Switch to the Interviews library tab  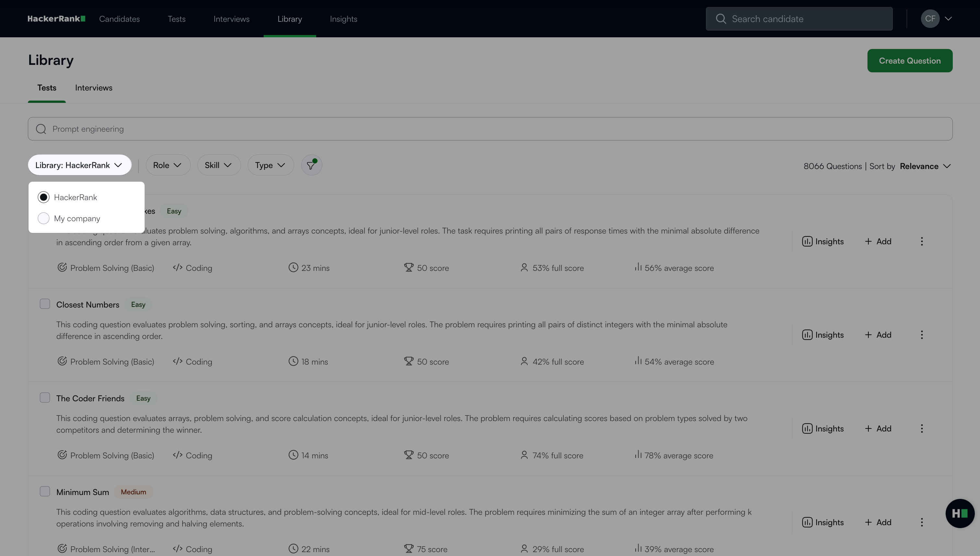point(93,88)
